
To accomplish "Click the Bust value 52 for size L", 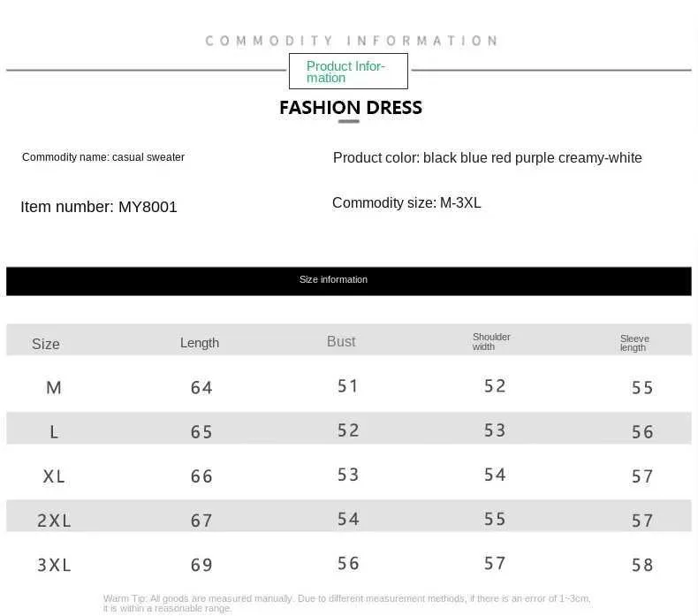I will coord(348,430).
